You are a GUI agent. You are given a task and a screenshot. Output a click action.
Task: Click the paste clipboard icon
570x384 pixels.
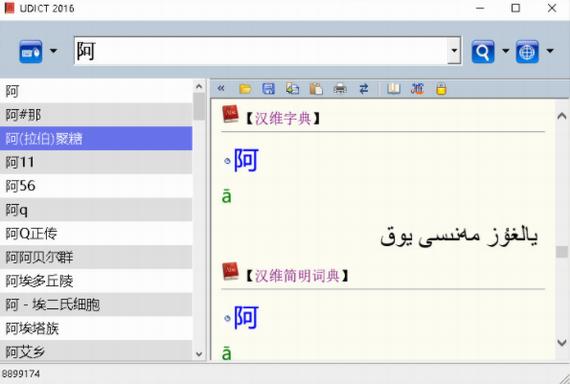316,88
